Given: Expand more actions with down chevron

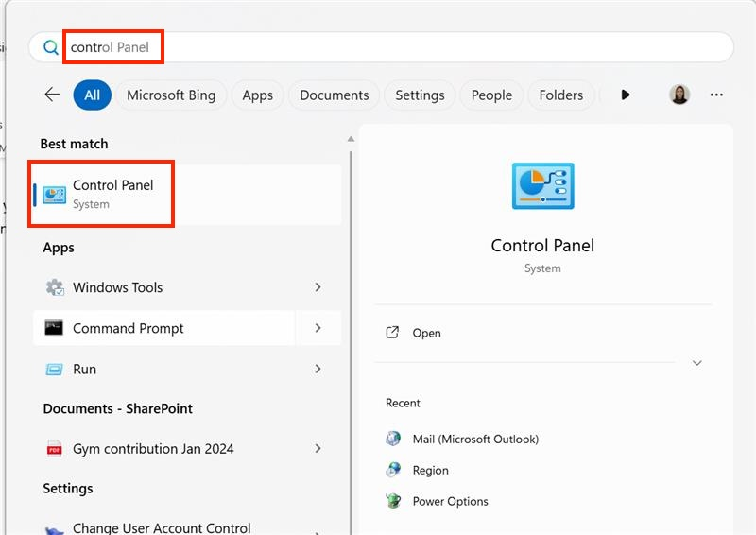Looking at the screenshot, I should [697, 363].
